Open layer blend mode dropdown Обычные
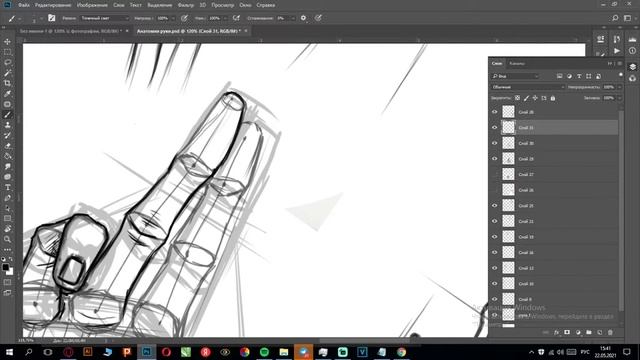 point(528,87)
